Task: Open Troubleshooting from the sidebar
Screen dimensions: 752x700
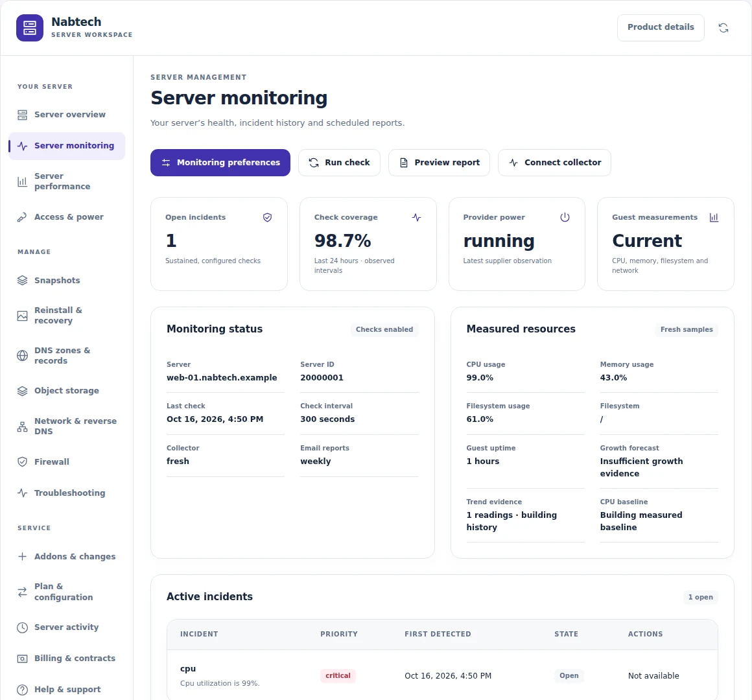Action: (67, 493)
